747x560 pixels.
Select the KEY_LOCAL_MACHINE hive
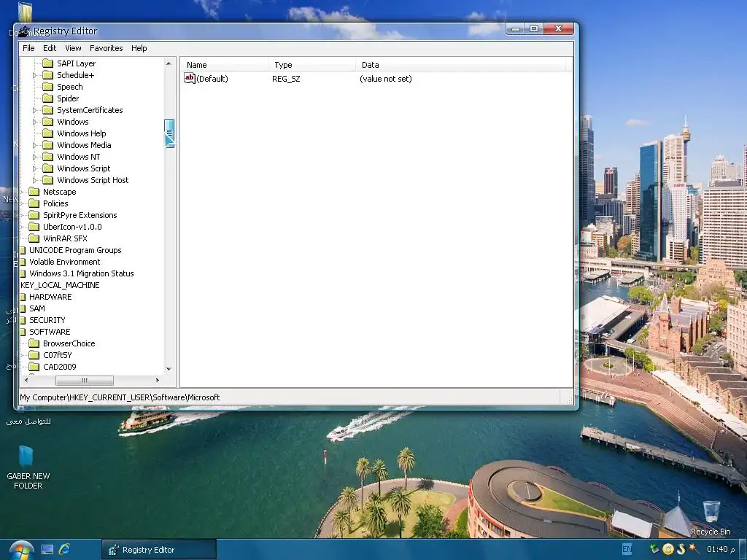coord(60,285)
